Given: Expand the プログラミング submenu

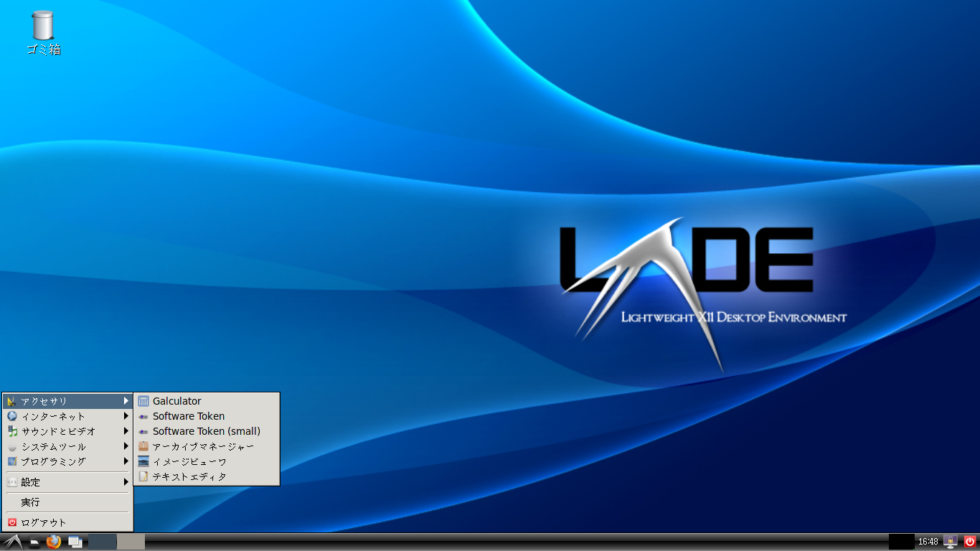Looking at the screenshot, I should pyautogui.click(x=67, y=461).
